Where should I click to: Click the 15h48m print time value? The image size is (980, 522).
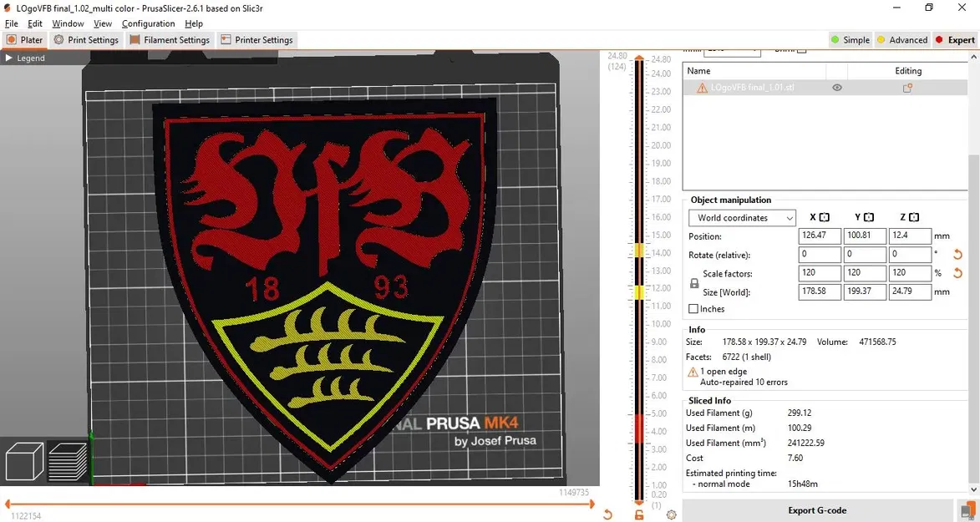[x=803, y=484]
